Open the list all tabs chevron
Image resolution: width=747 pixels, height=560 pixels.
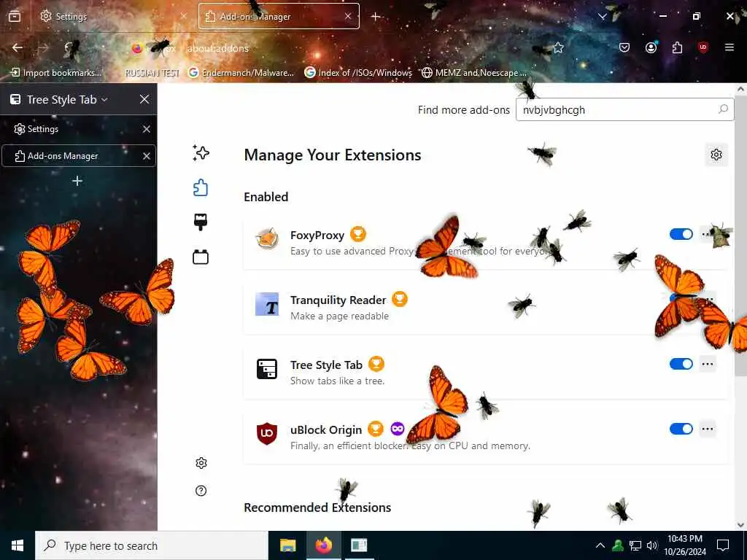(602, 16)
